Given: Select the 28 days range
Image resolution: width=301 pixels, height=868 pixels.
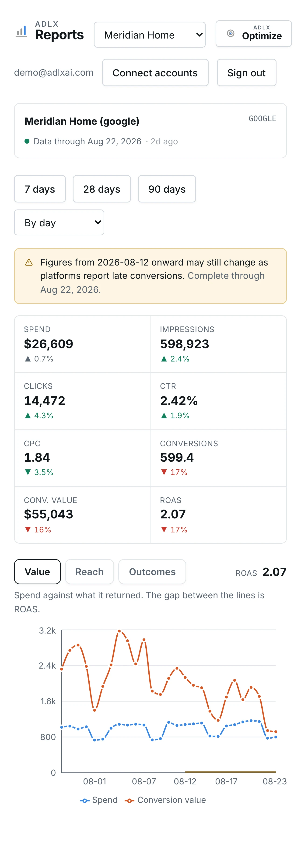Looking at the screenshot, I should point(102,189).
